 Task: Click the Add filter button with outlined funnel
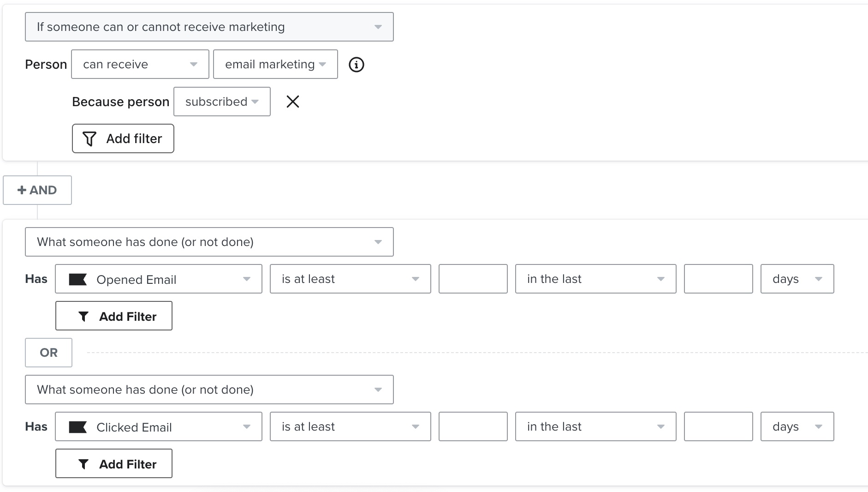pos(123,138)
